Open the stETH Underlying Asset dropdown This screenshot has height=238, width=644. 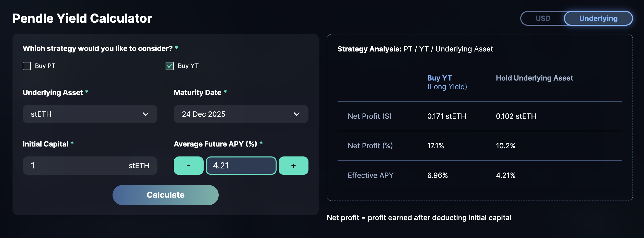click(90, 114)
